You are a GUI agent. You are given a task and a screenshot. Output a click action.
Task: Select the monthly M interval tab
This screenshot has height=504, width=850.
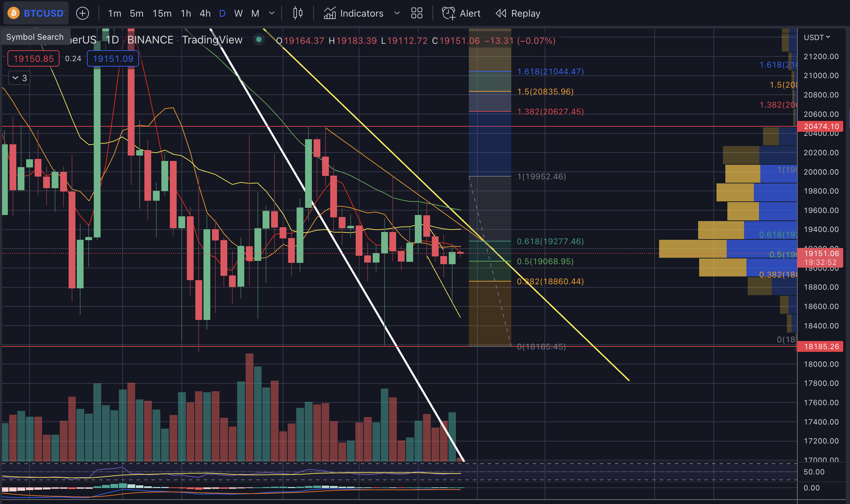coord(255,13)
